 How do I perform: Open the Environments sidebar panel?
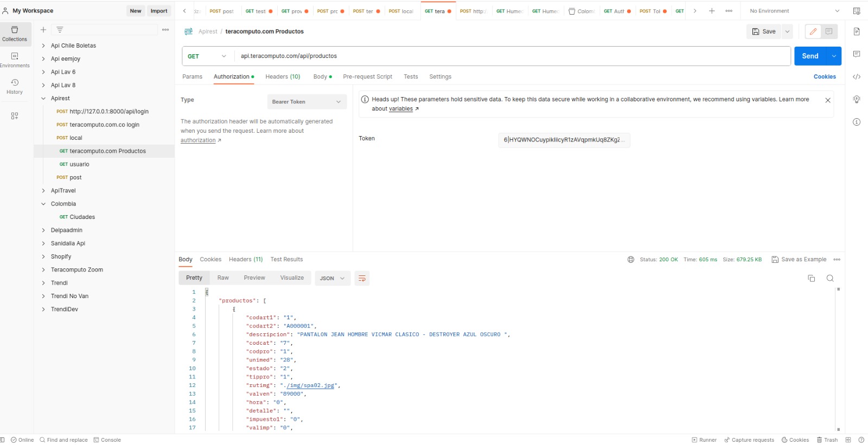point(15,60)
